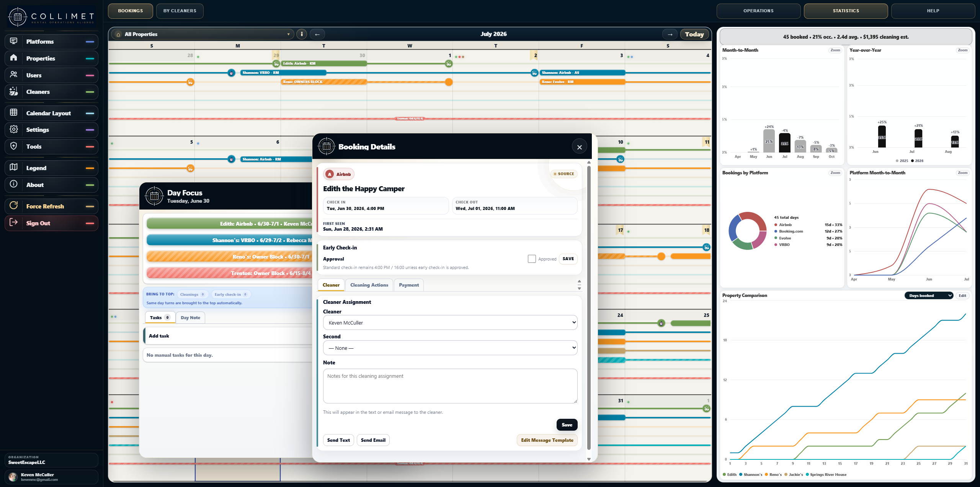Click the Reno: Evolve - RM booking bar
Screen dimensions: 980x487
click(582, 82)
